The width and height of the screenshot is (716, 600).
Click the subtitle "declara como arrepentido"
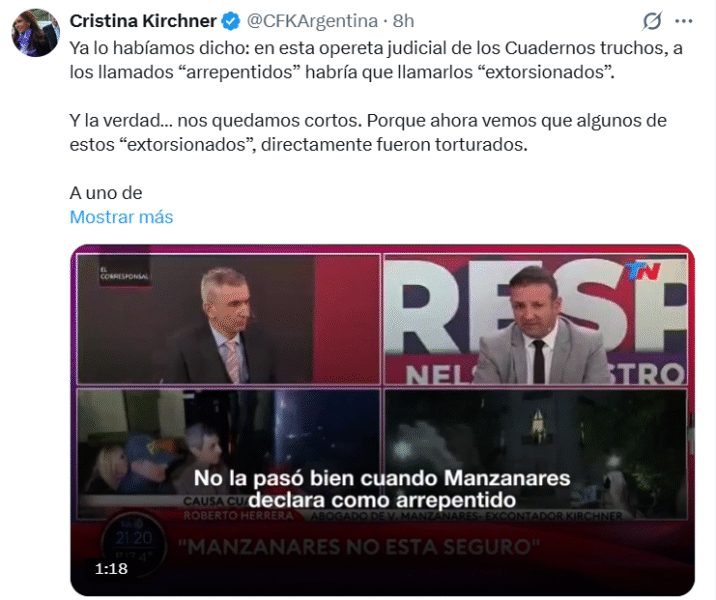click(383, 500)
